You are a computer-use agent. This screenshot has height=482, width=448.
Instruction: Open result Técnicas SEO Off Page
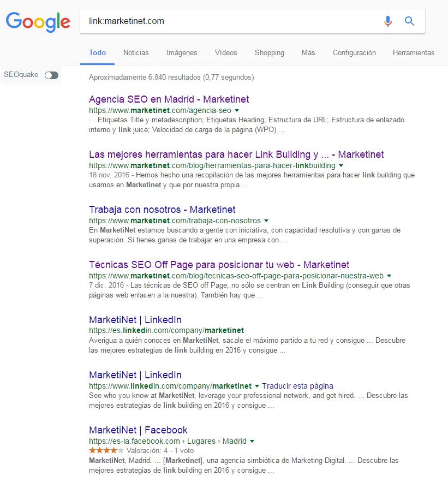(x=219, y=264)
